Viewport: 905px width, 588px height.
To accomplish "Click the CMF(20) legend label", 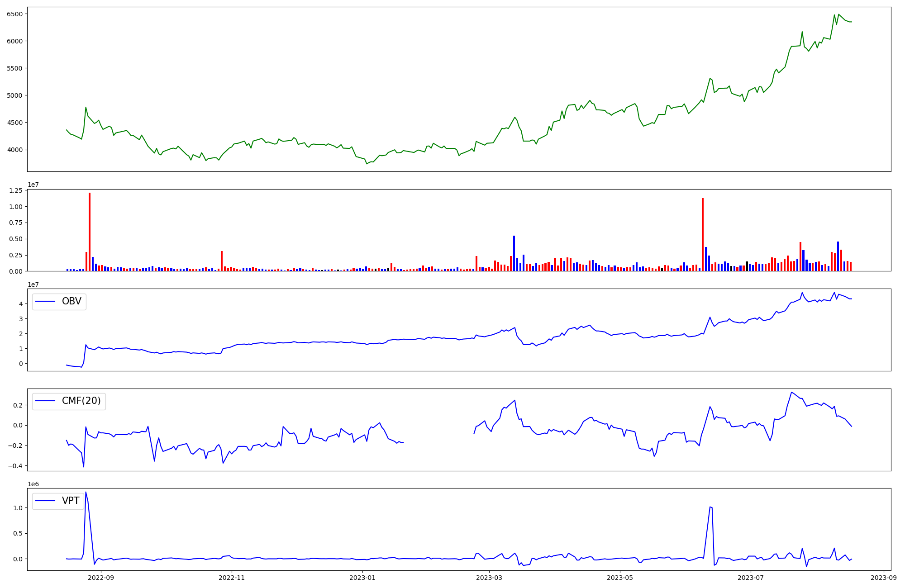I will point(81,401).
